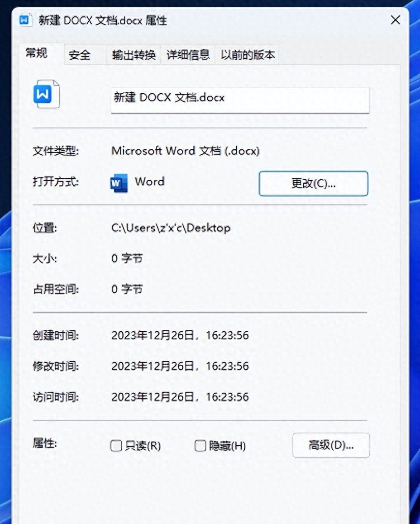
Task: Close the properties dialog window
Action: [396, 20]
